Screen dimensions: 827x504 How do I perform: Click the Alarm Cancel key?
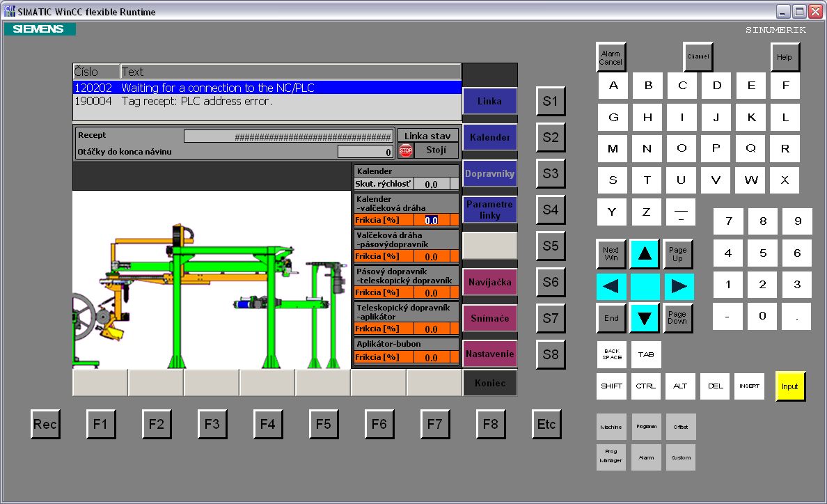coord(611,58)
